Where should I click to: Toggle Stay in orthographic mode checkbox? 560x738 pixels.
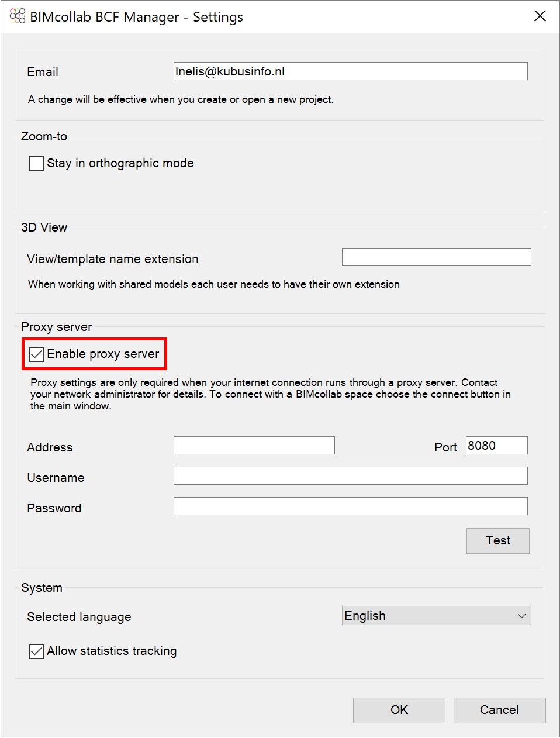click(36, 163)
